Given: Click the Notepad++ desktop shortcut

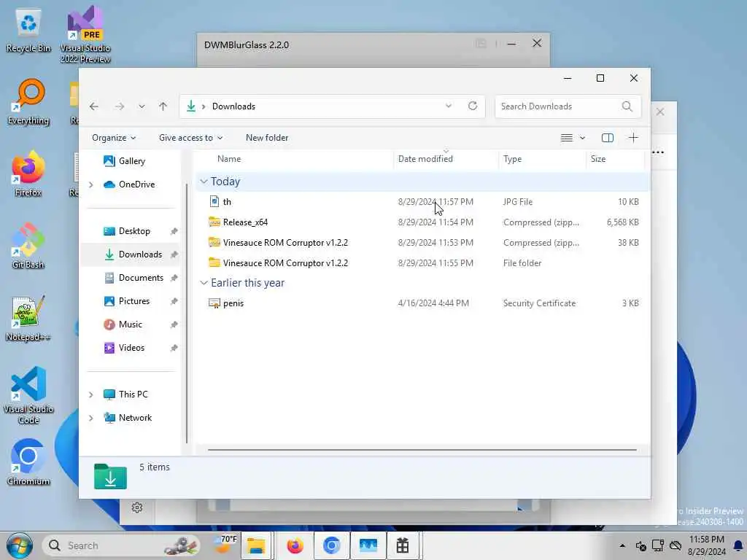Looking at the screenshot, I should 28,318.
